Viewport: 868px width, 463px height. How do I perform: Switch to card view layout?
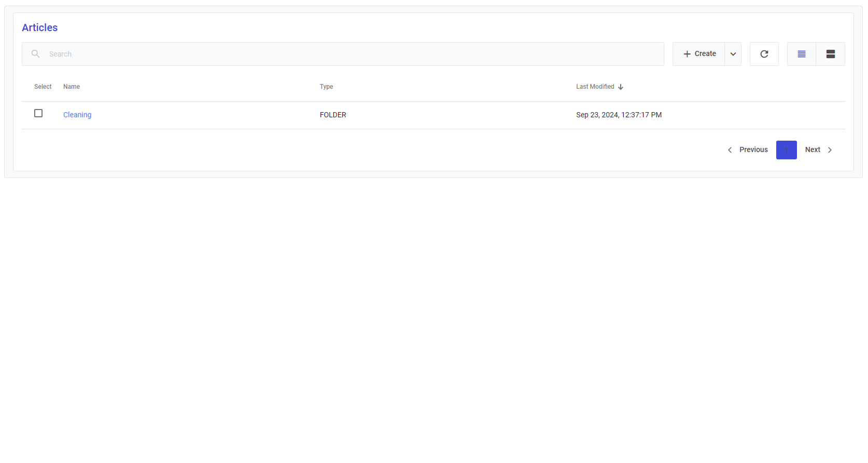point(830,54)
